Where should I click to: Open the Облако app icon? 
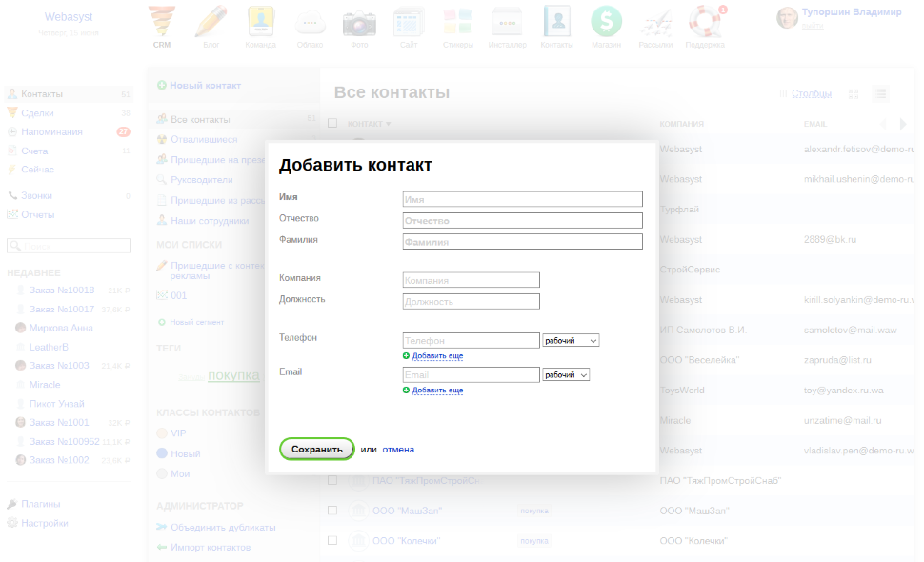pos(310,23)
